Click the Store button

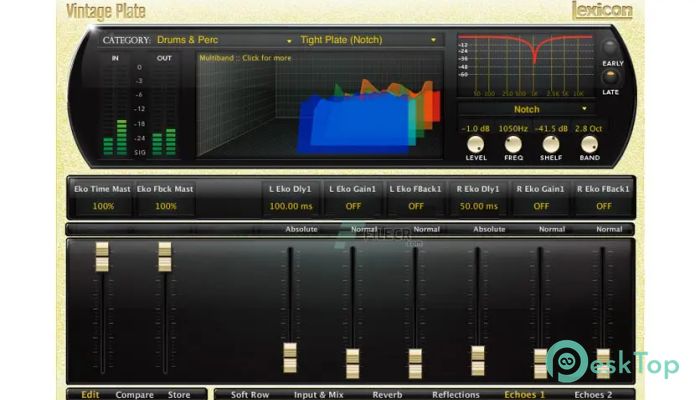(179, 395)
